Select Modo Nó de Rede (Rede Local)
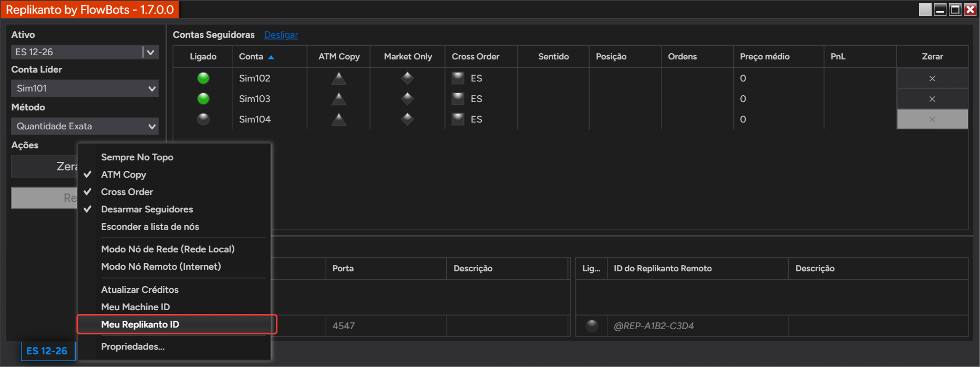 (x=174, y=249)
